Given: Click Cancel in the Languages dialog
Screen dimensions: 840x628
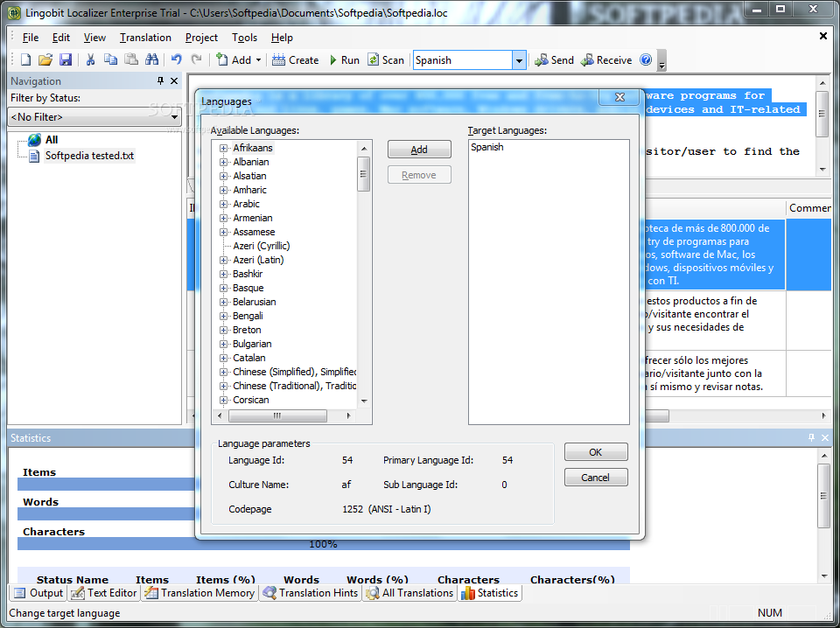Looking at the screenshot, I should 596,477.
